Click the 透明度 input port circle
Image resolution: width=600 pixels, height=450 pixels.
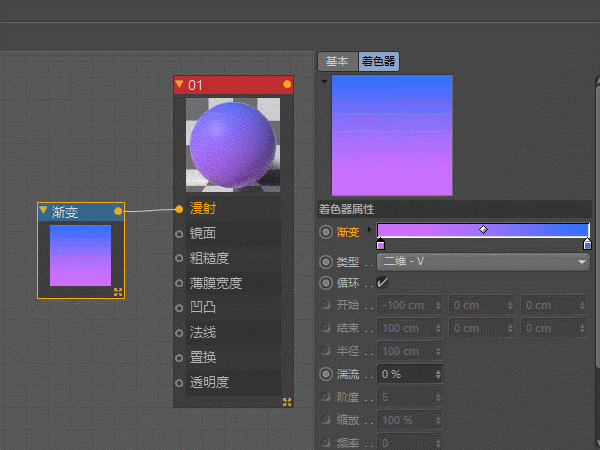(179, 383)
